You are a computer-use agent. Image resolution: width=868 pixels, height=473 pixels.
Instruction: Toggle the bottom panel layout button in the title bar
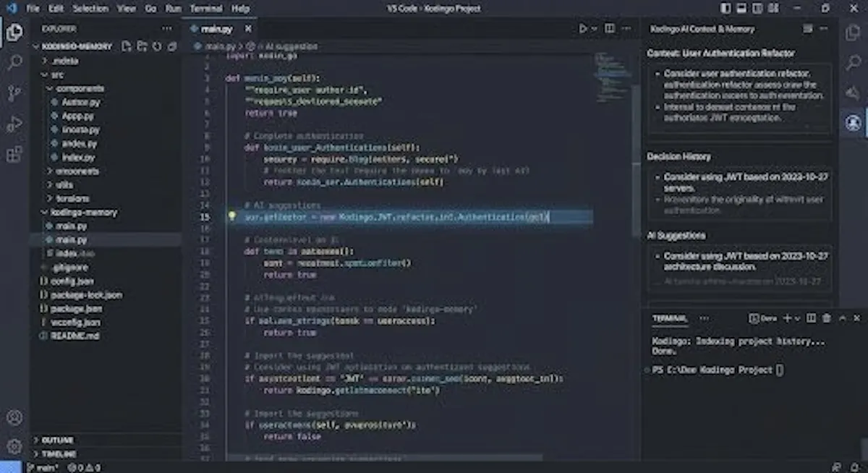click(x=741, y=9)
